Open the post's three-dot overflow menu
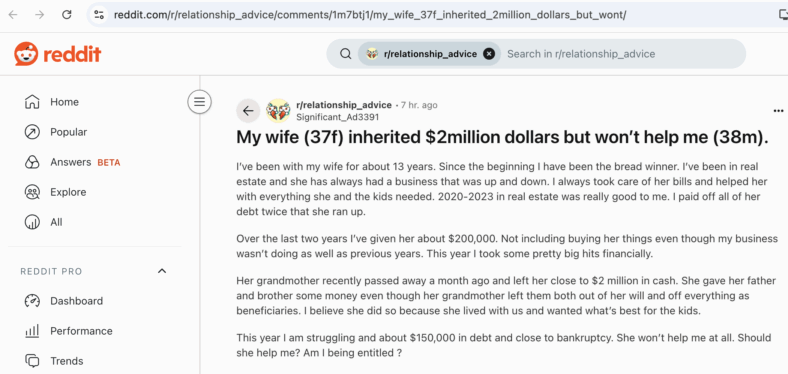 tap(778, 111)
